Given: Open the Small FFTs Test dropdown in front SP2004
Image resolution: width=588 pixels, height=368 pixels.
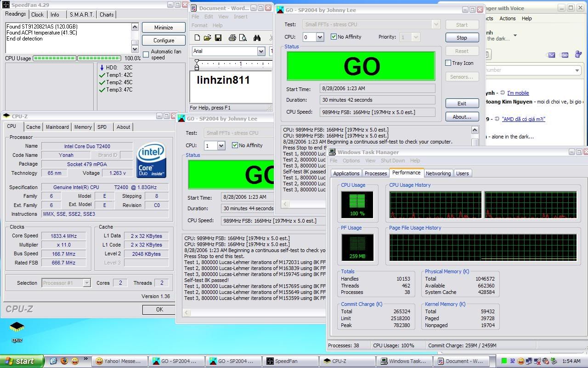Looking at the screenshot, I should 436,24.
